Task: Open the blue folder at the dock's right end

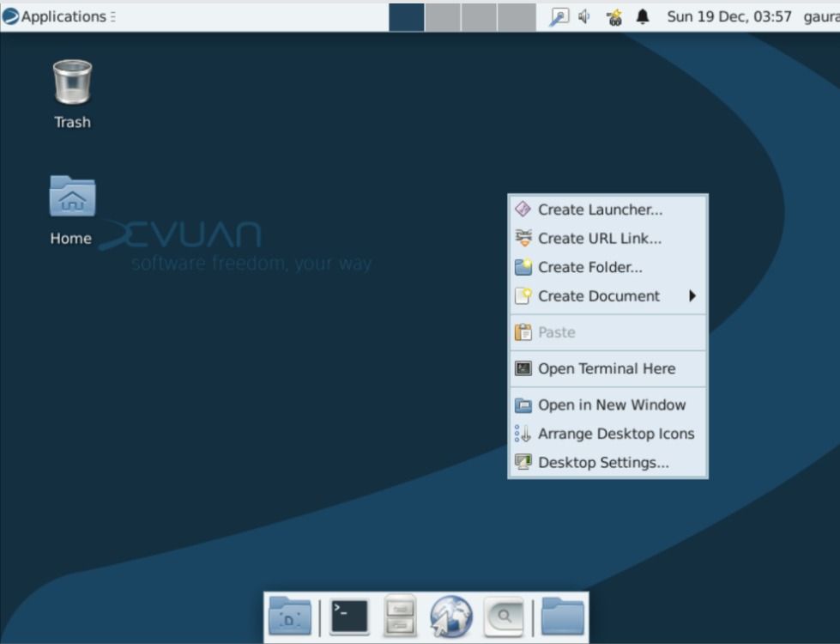Action: (562, 615)
